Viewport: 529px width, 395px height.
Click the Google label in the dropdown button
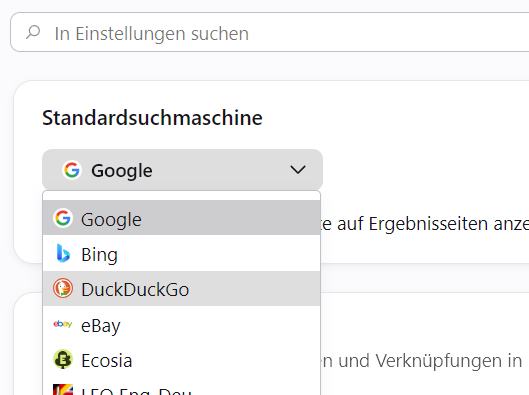(122, 171)
